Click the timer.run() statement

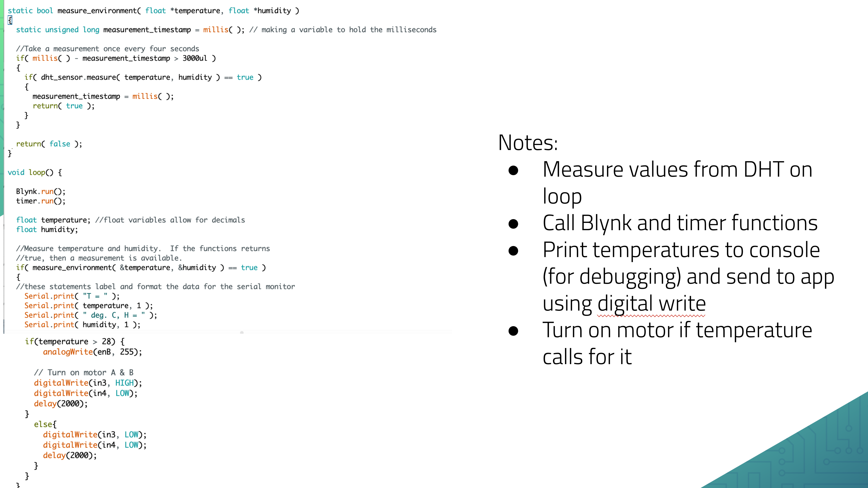(40, 201)
